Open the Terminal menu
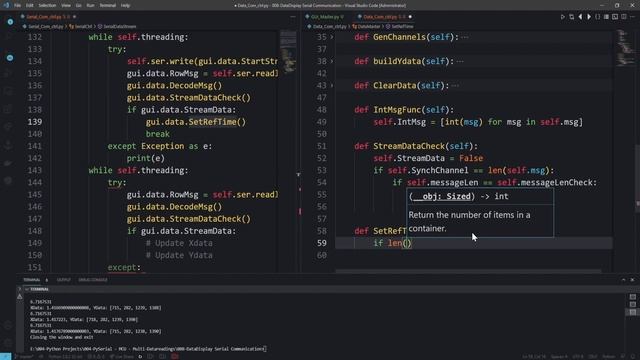 (x=108, y=6)
